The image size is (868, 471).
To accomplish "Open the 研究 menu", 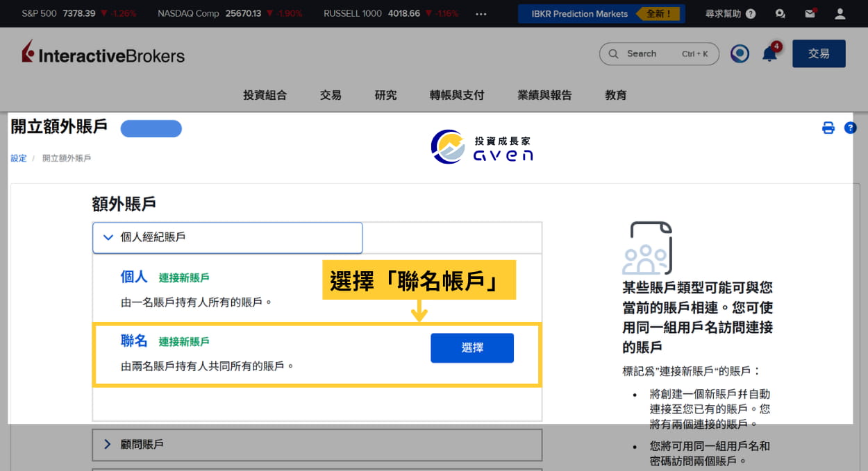I will point(385,95).
